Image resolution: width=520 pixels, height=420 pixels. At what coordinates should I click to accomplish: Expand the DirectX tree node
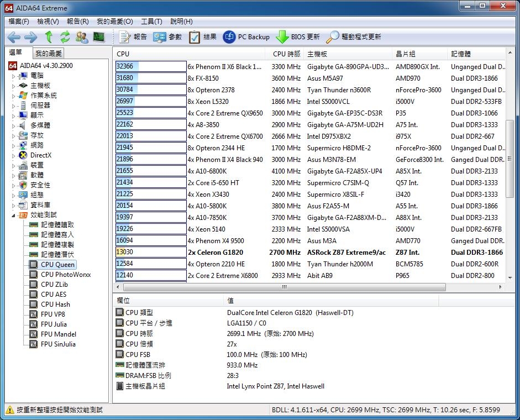[x=14, y=156]
